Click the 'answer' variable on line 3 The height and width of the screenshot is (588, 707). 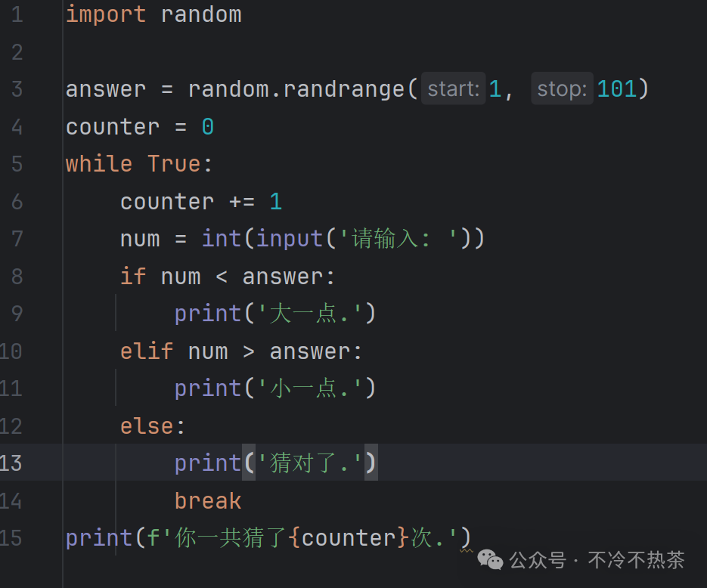pos(106,88)
